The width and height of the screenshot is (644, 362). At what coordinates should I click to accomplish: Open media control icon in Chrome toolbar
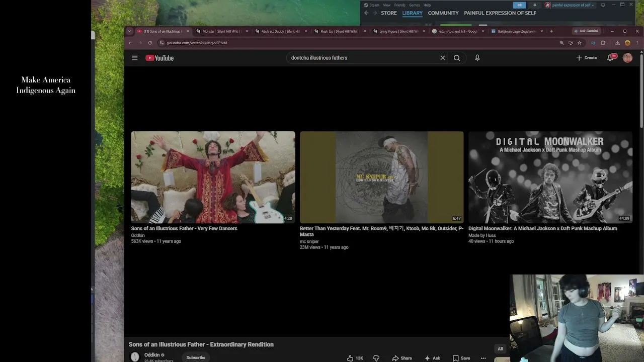pos(593,43)
